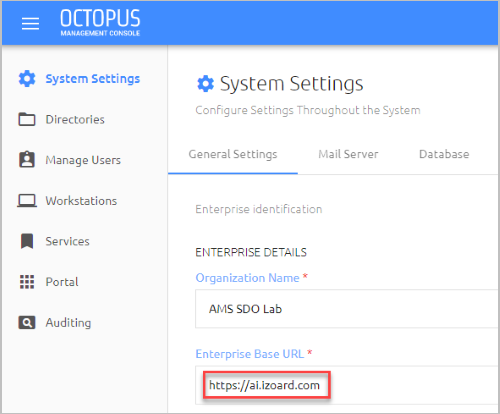Navigate to Workstations in the sidebar
Viewport: 500px width, 414px height.
(x=81, y=201)
